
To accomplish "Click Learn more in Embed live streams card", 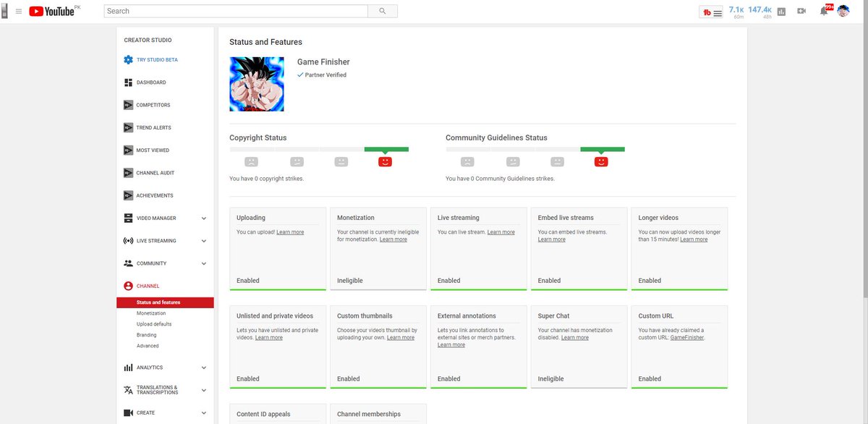I will point(552,239).
